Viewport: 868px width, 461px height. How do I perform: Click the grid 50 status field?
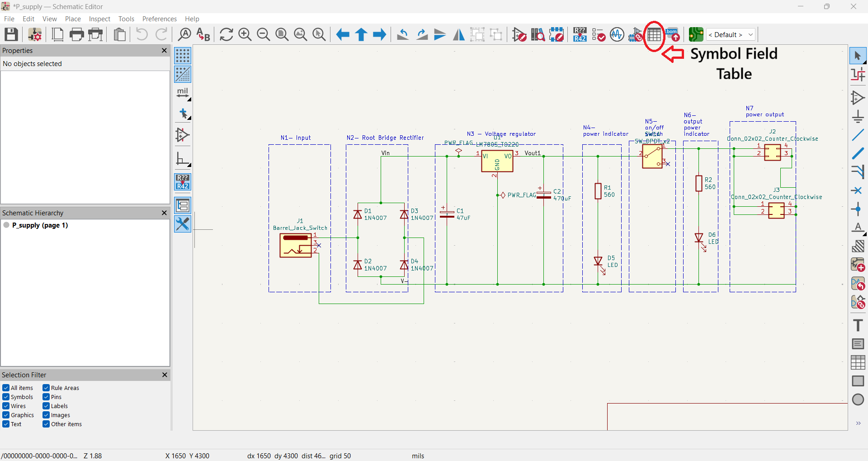click(340, 456)
